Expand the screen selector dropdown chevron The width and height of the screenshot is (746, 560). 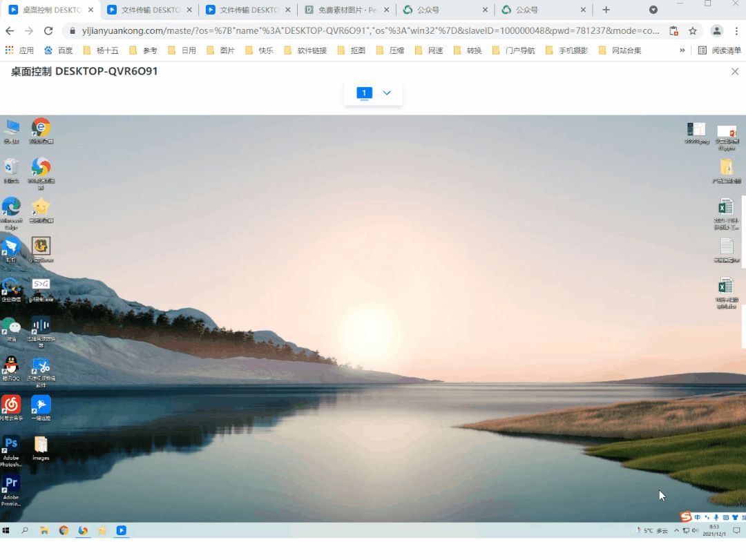coord(387,93)
